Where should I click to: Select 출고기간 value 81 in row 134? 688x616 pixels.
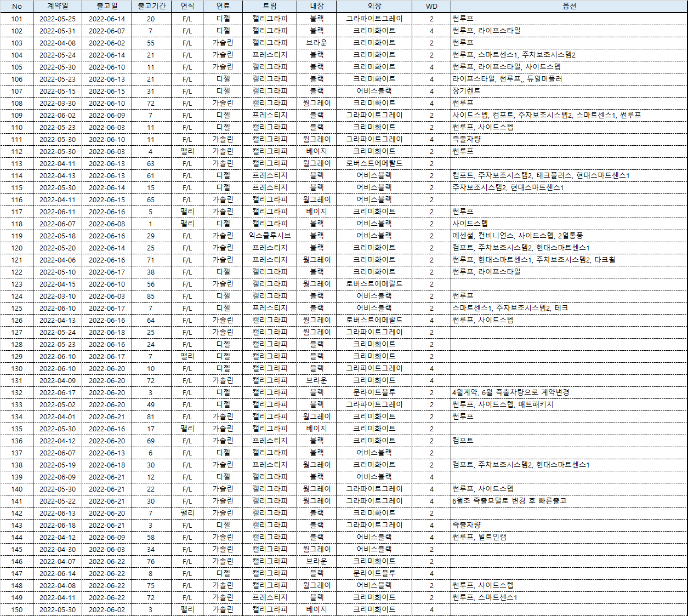(151, 417)
